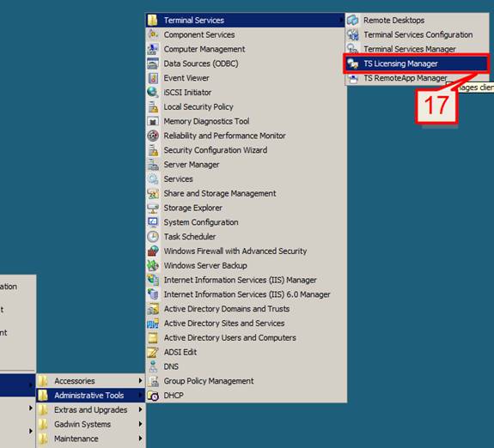Click the System Configuration icon
The width and height of the screenshot is (494, 448).
click(x=153, y=222)
